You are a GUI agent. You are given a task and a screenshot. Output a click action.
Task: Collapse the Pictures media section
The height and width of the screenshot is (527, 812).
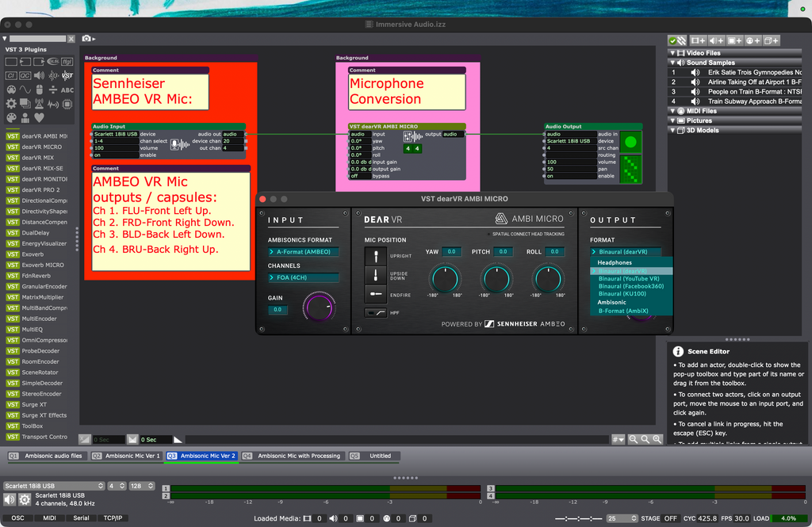click(672, 120)
